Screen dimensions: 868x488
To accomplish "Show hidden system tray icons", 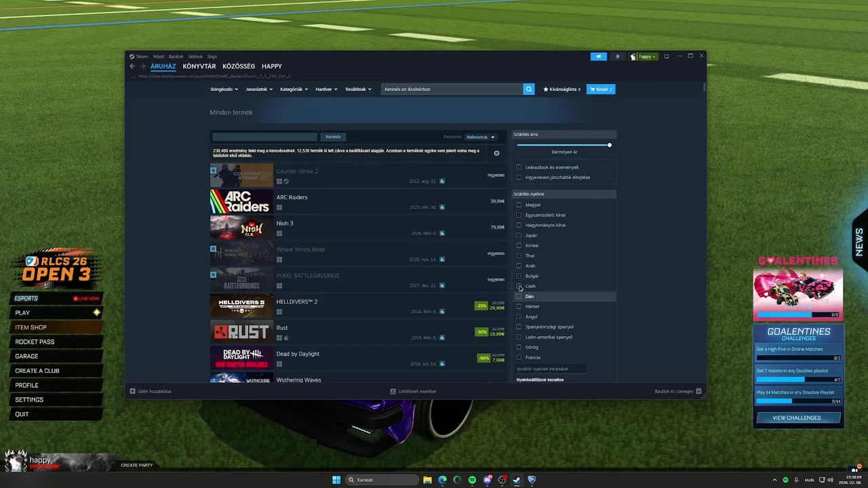I will (x=775, y=480).
